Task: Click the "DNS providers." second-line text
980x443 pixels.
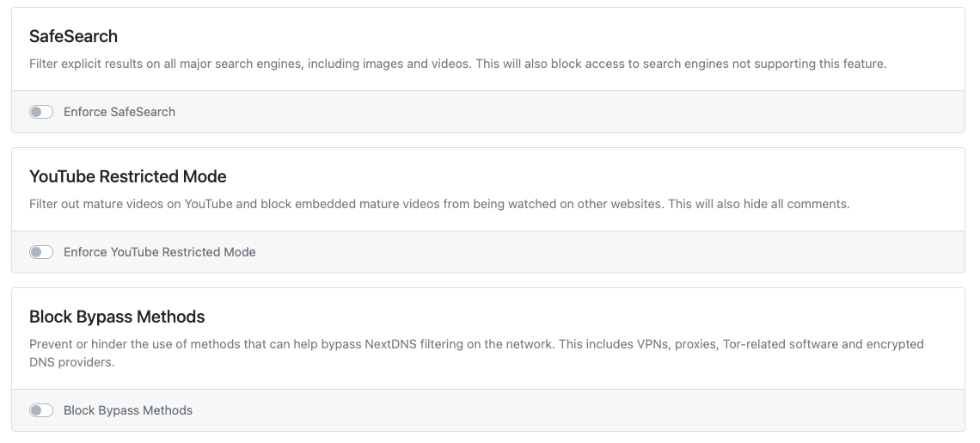Action: pos(72,362)
